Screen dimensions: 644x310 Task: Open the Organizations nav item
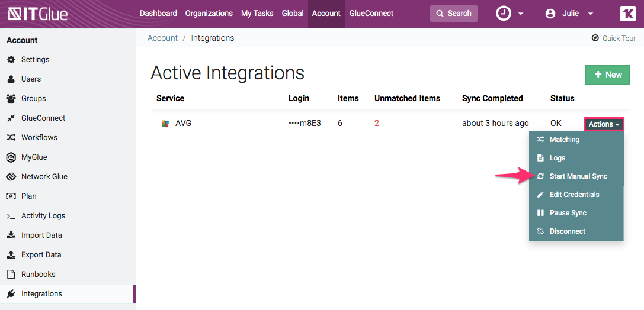click(x=209, y=14)
